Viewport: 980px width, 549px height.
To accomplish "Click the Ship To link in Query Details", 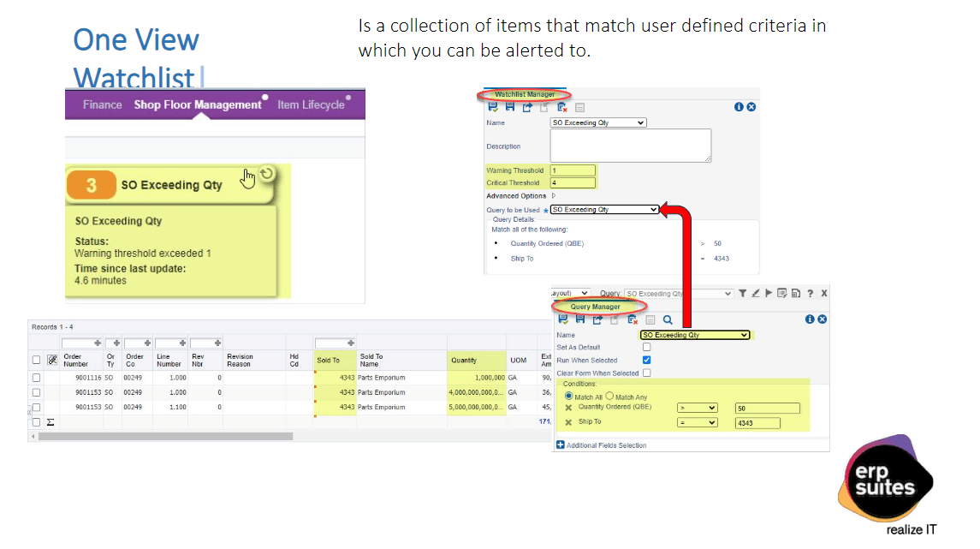I will [x=522, y=259].
